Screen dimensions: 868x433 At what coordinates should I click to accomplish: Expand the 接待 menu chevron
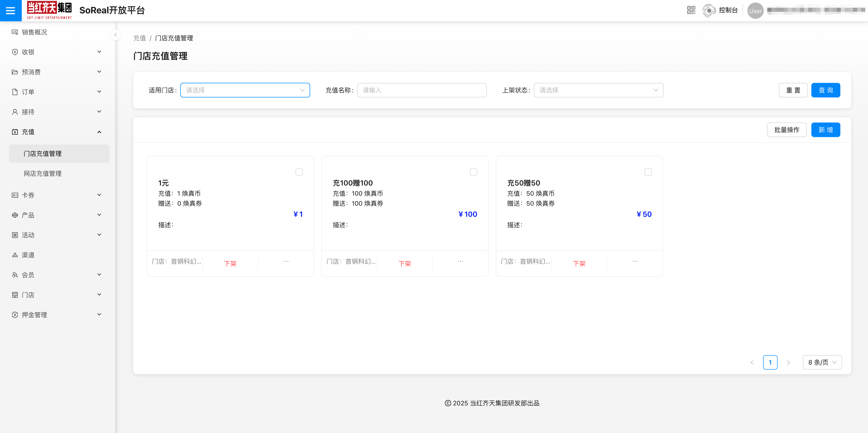(99, 111)
